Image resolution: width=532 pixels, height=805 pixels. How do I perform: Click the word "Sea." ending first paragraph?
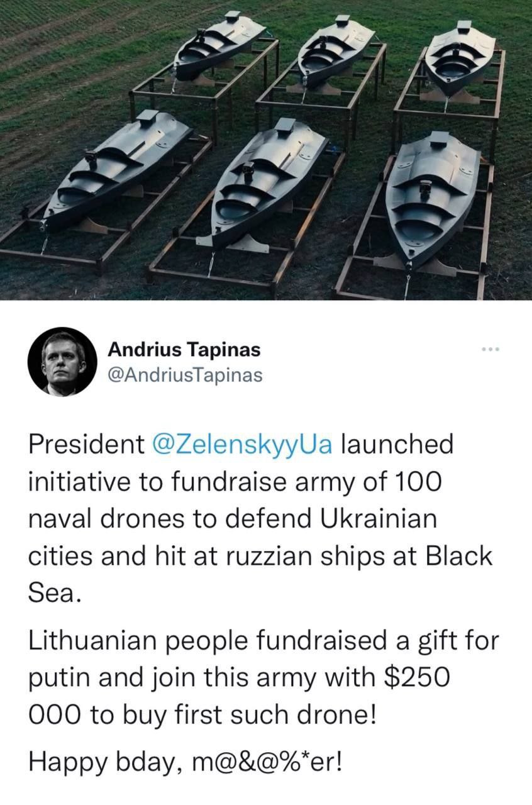55,594
